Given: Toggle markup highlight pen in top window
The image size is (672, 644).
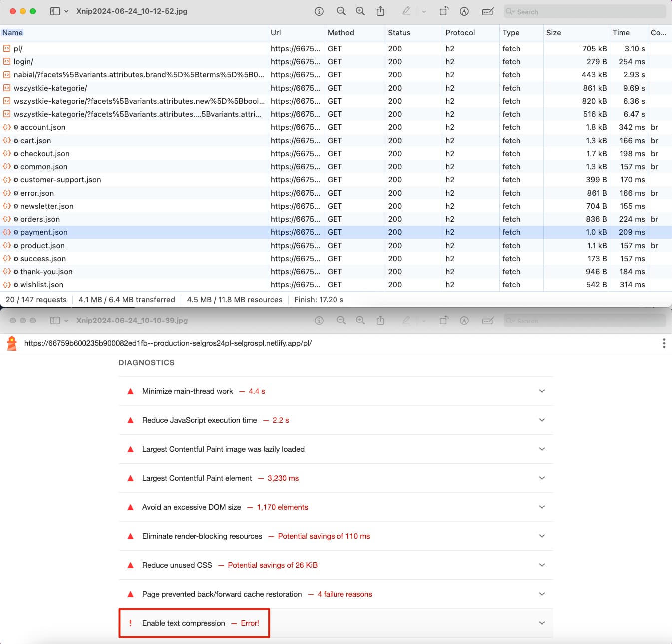Looking at the screenshot, I should [x=406, y=11].
